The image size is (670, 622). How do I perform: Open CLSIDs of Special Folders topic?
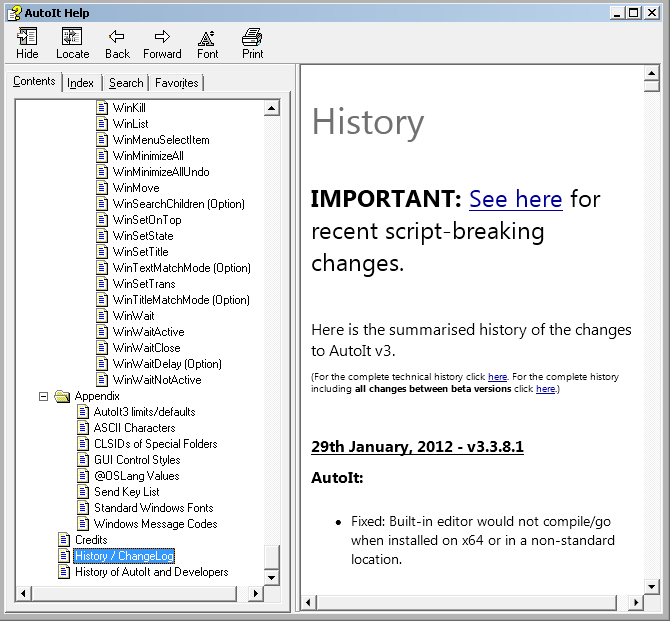point(156,444)
